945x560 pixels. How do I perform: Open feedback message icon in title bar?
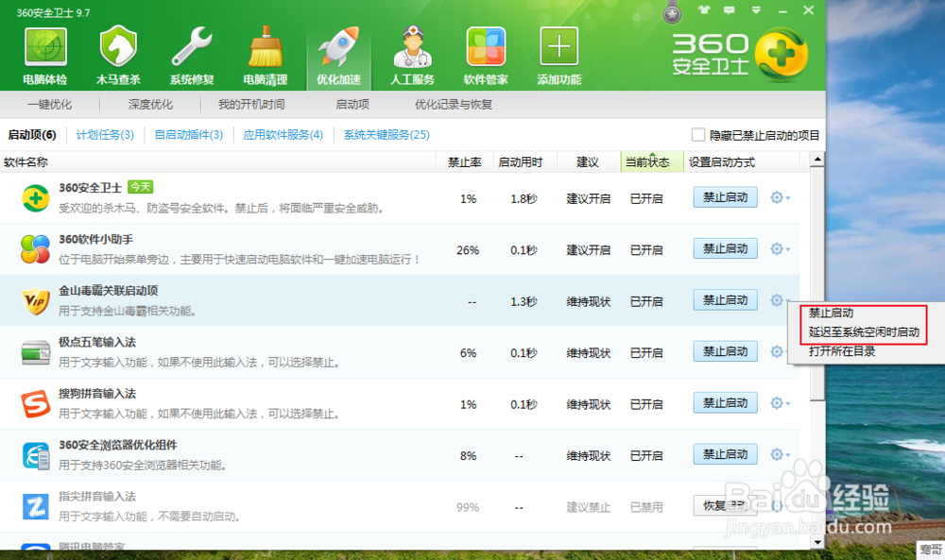730,10
